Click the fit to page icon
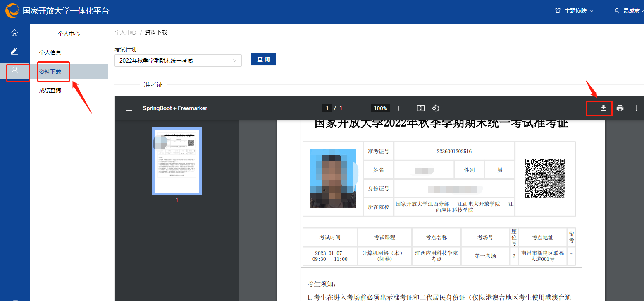 [421, 108]
